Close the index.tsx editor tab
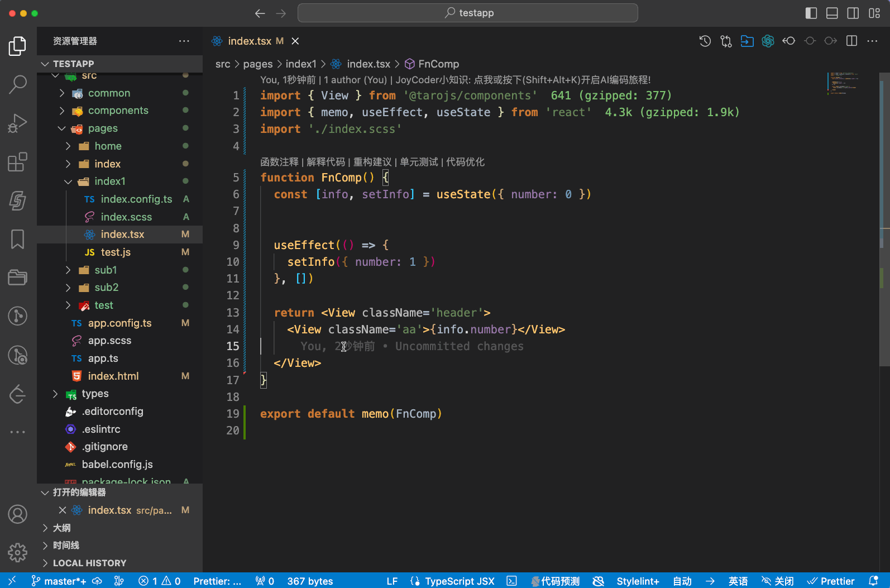This screenshot has height=588, width=890. [295, 41]
